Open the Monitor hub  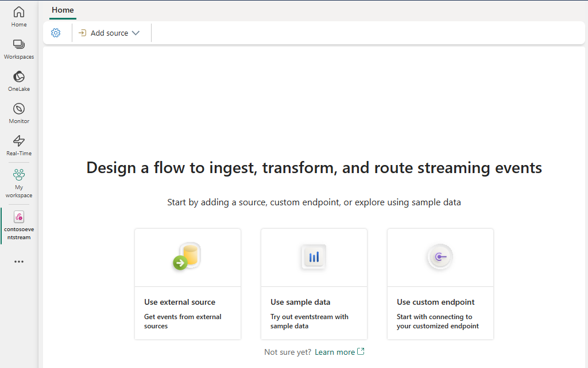coord(19,113)
